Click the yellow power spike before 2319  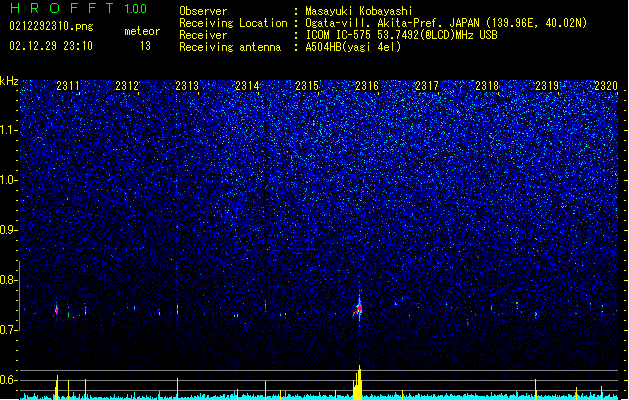pyautogui.click(x=536, y=389)
